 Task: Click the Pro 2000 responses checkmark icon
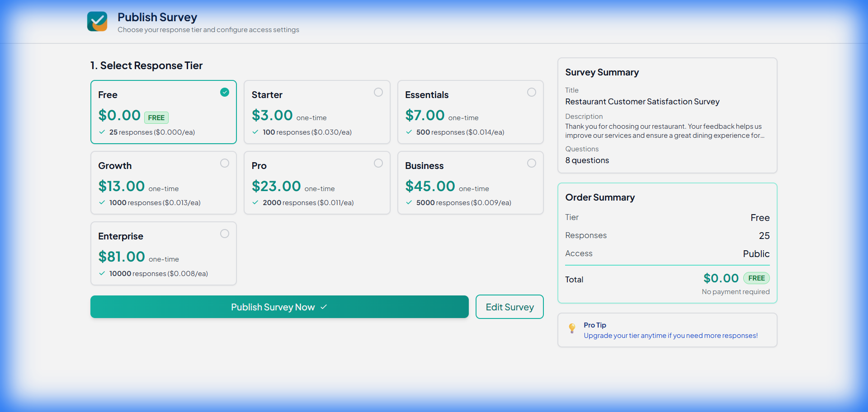tap(255, 202)
